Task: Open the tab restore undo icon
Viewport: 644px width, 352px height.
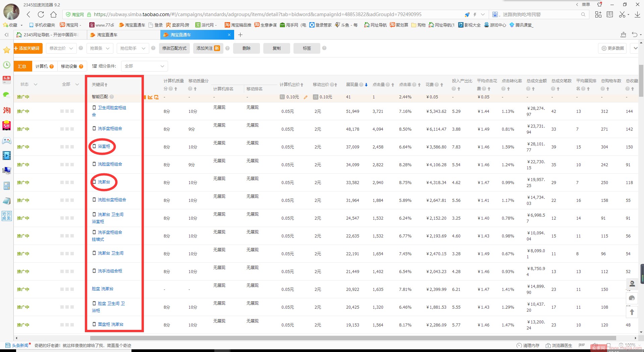Action: coord(634,35)
